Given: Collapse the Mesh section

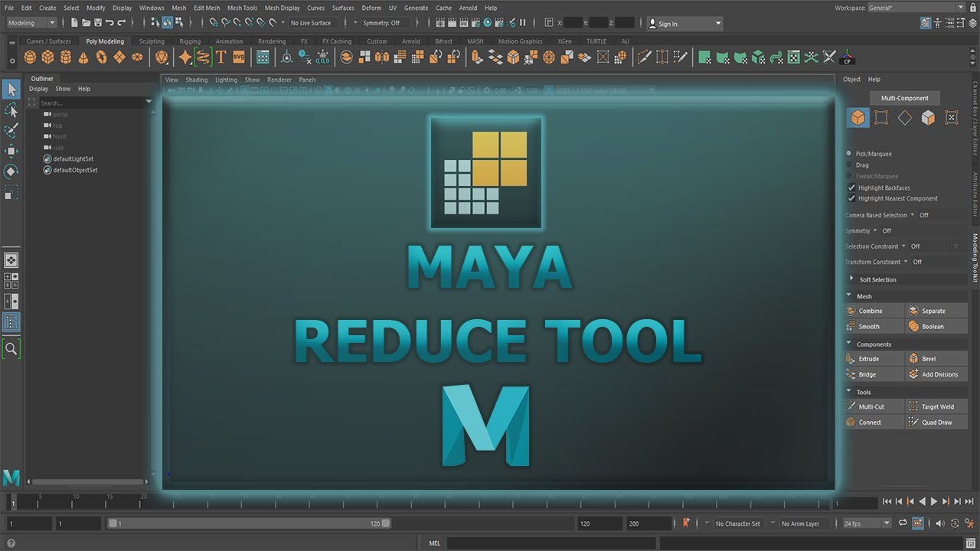Looking at the screenshot, I should [x=849, y=295].
